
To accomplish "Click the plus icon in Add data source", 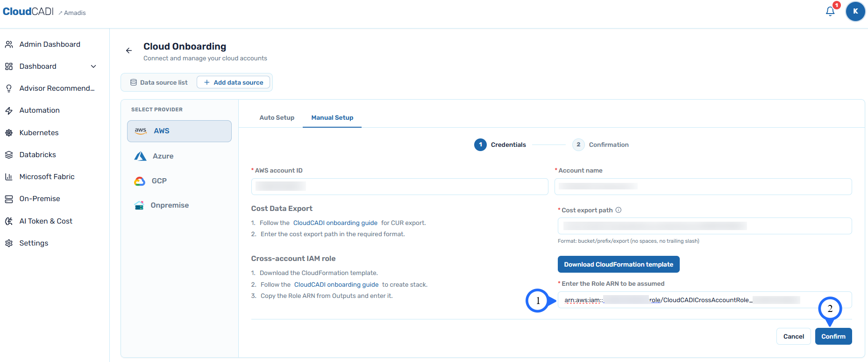I will (207, 82).
